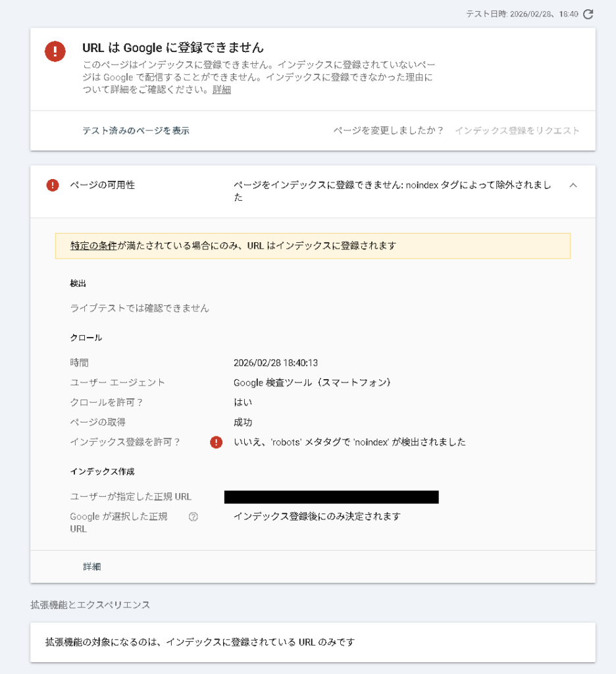Click the red error icon beside ページの可用性
The width and height of the screenshot is (616, 674).
click(x=53, y=186)
